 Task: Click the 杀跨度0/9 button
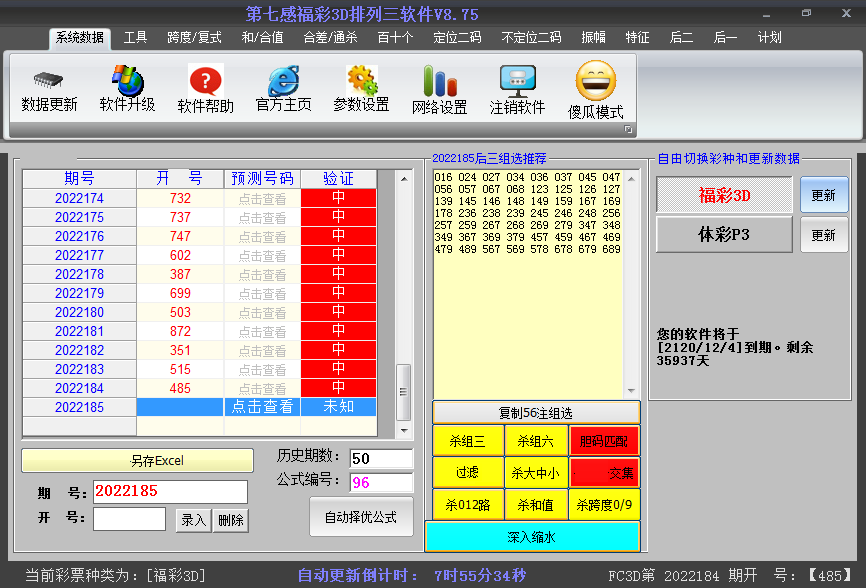point(604,505)
